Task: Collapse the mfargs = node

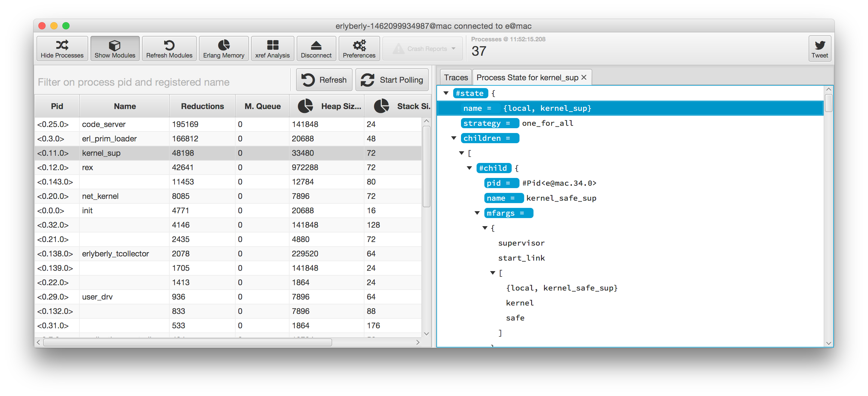Action: pyautogui.click(x=477, y=213)
